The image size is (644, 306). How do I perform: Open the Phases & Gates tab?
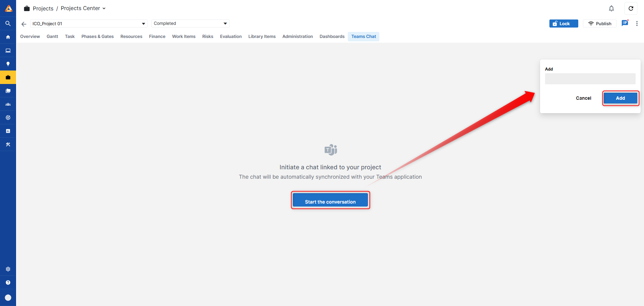coord(97,37)
